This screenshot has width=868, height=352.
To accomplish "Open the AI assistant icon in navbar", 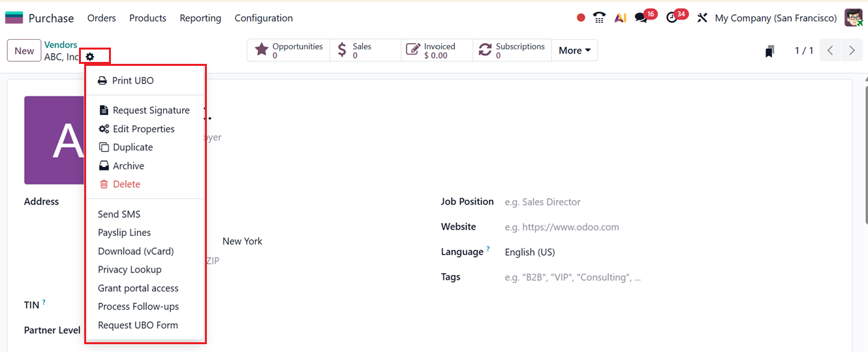I will point(620,18).
